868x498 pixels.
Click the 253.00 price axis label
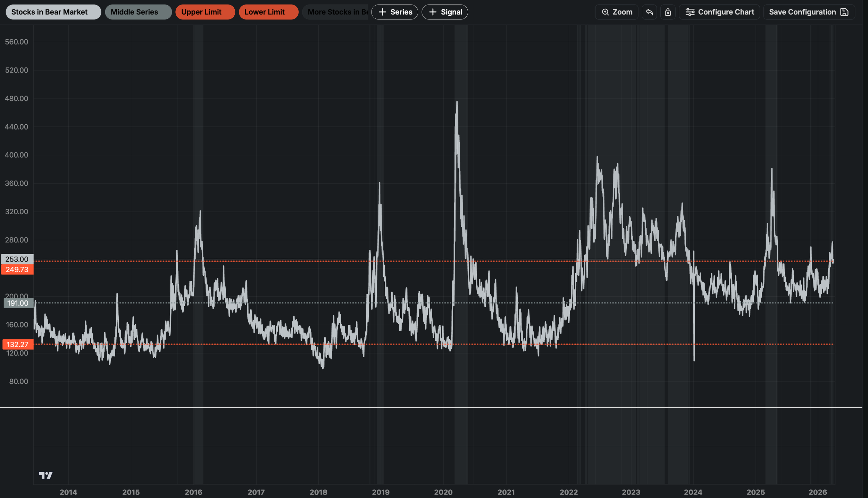[17, 259]
